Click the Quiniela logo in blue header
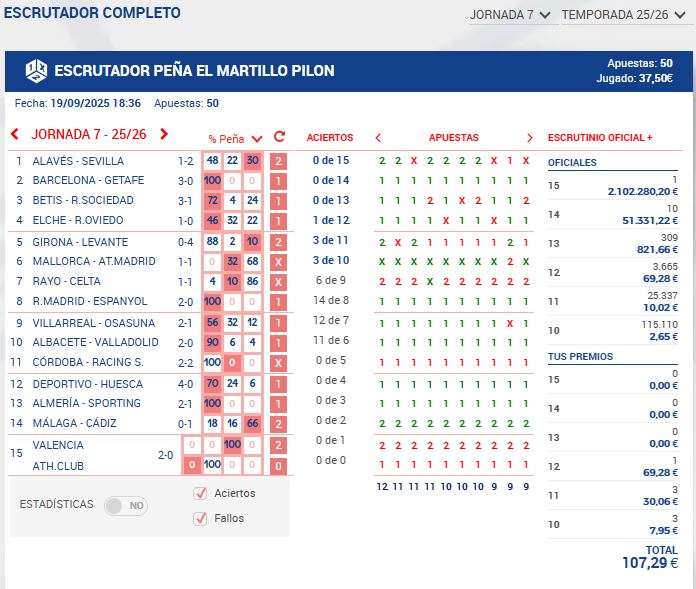The width and height of the screenshot is (696, 589). pos(36,71)
